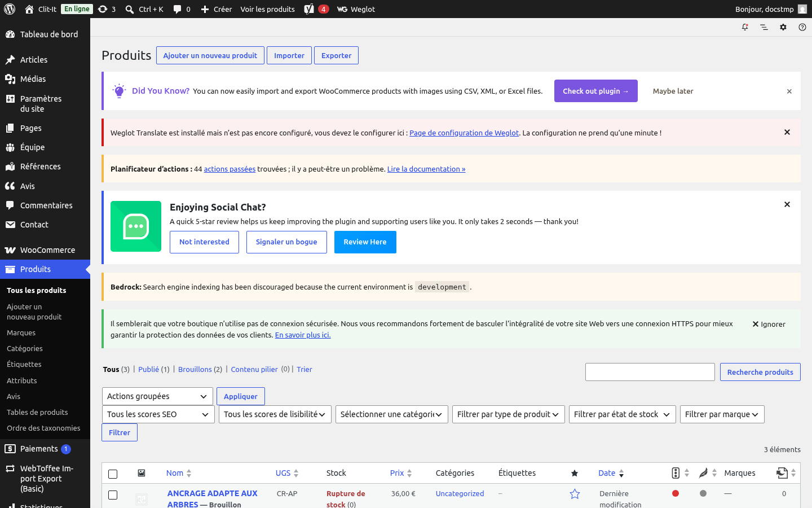Click the Social Chat green logo
Viewport: 812px width, 508px height.
click(136, 226)
